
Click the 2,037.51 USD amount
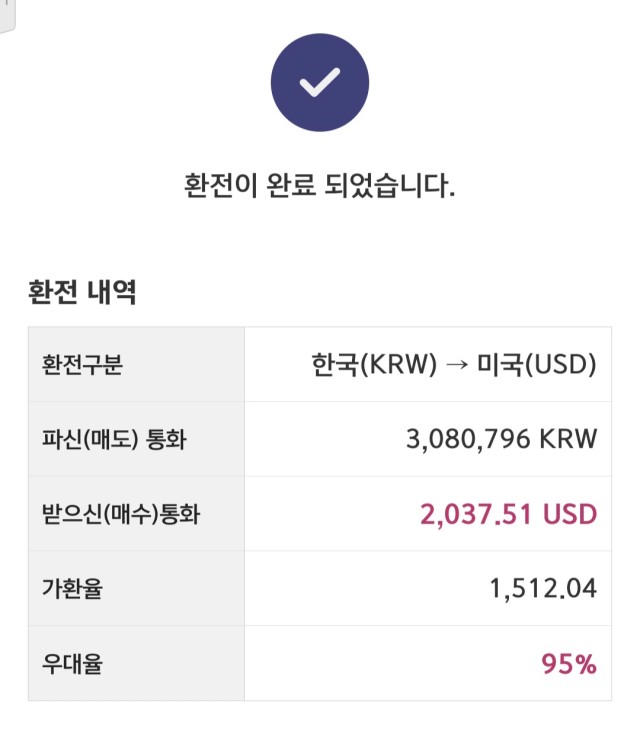[x=509, y=514]
